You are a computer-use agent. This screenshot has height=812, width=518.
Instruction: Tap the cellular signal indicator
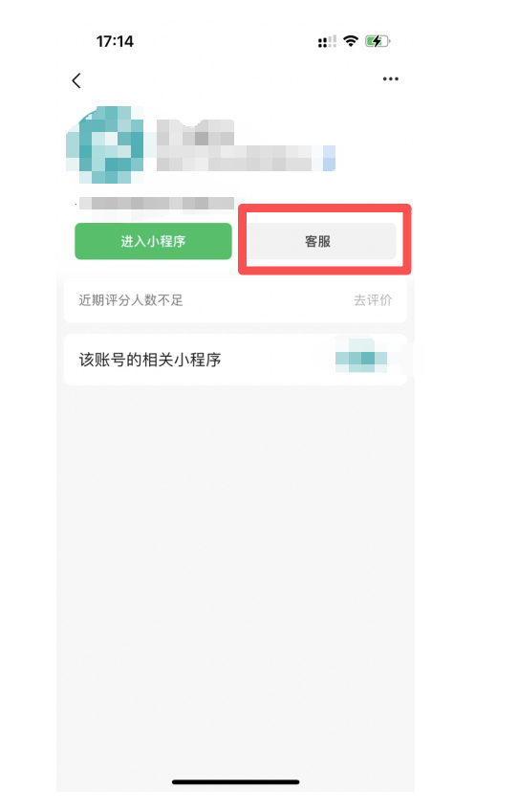click(x=327, y=41)
